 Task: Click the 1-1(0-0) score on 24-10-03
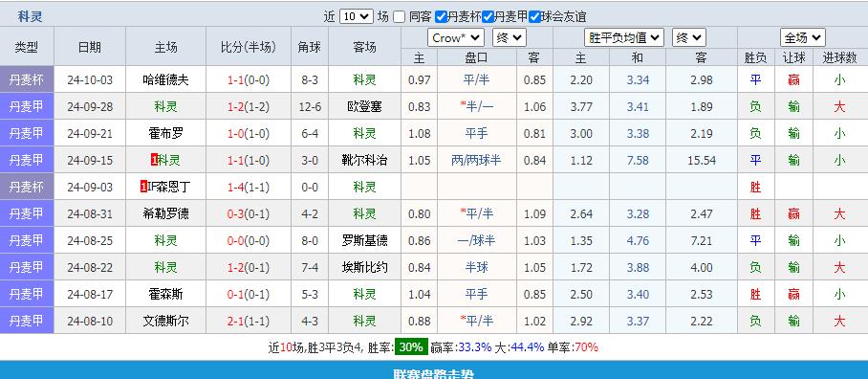(x=248, y=79)
